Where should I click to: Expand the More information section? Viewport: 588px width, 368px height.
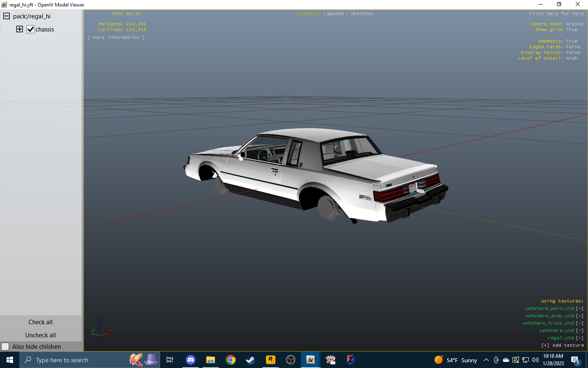116,37
